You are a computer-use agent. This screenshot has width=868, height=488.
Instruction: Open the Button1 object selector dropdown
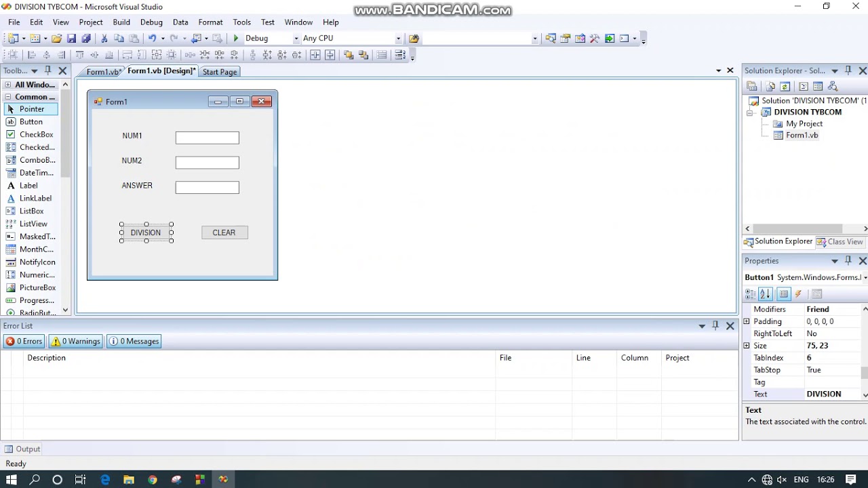click(865, 277)
